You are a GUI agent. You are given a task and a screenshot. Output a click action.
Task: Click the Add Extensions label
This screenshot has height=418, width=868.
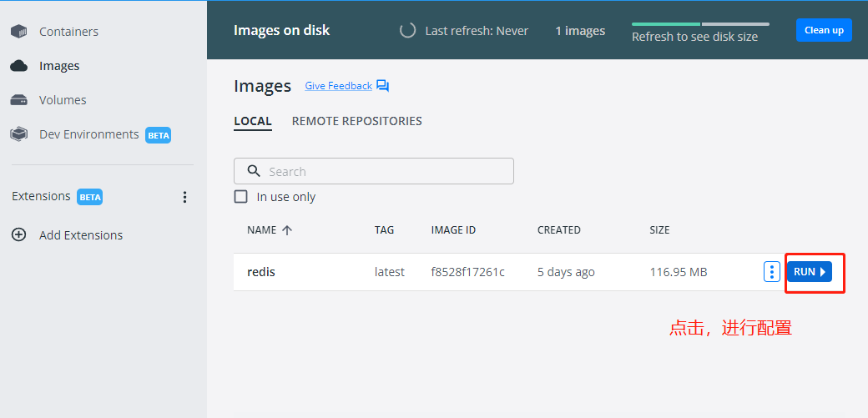pyautogui.click(x=81, y=235)
